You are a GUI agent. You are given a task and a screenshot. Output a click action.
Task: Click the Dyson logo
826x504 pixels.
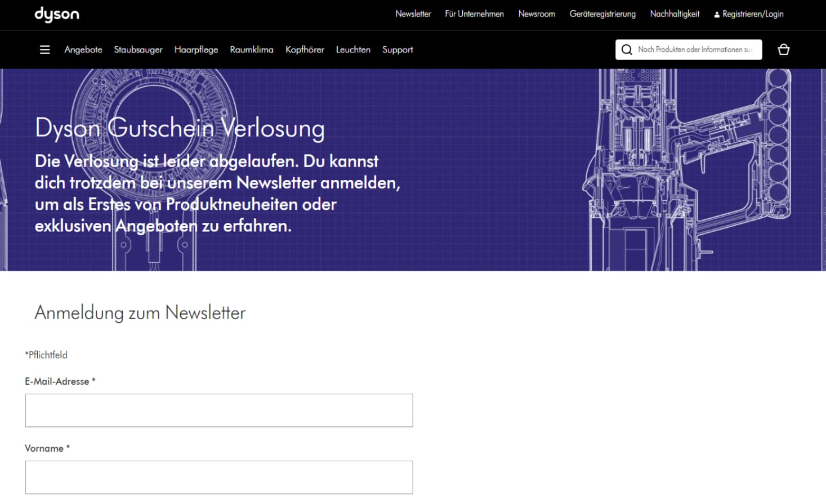pos(56,15)
